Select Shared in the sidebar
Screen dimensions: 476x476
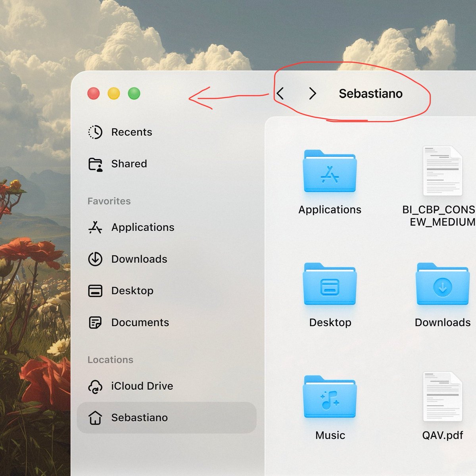[167, 164]
